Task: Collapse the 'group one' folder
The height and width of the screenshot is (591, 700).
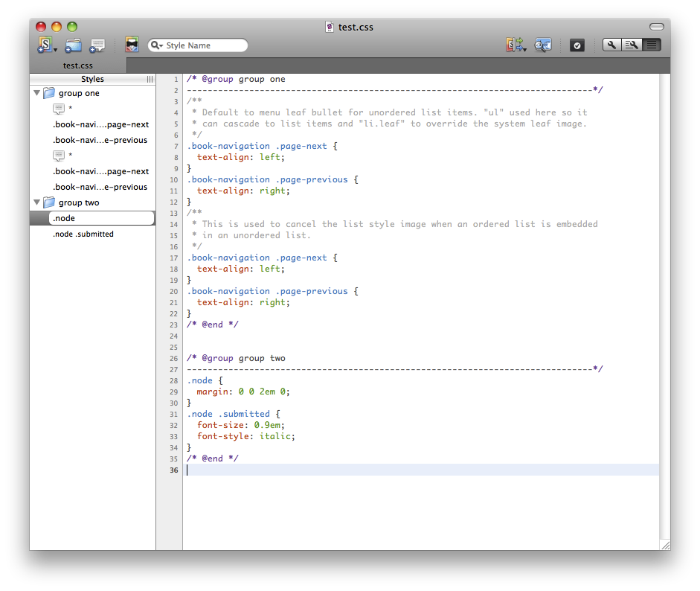Action: 36,93
